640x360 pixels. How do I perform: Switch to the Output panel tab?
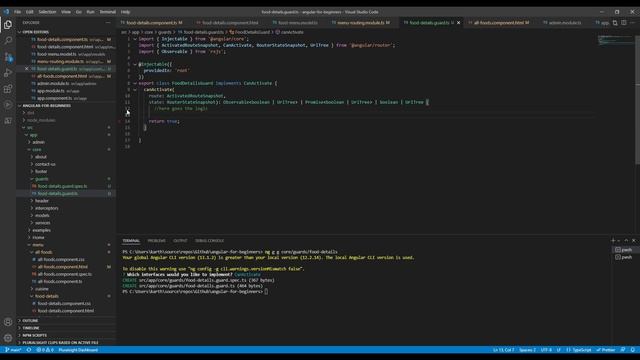coord(180,241)
